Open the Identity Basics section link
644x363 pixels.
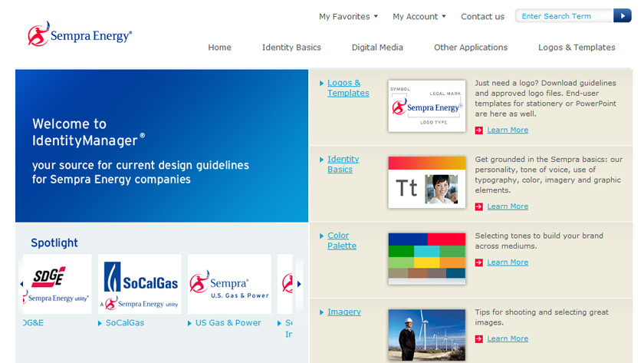pos(343,164)
